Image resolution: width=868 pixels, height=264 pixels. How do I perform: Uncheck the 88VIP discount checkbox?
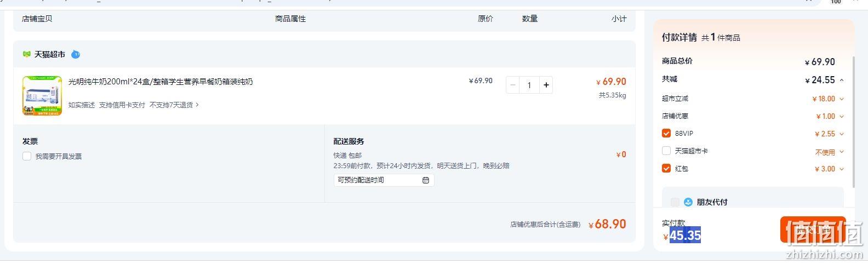(x=666, y=133)
